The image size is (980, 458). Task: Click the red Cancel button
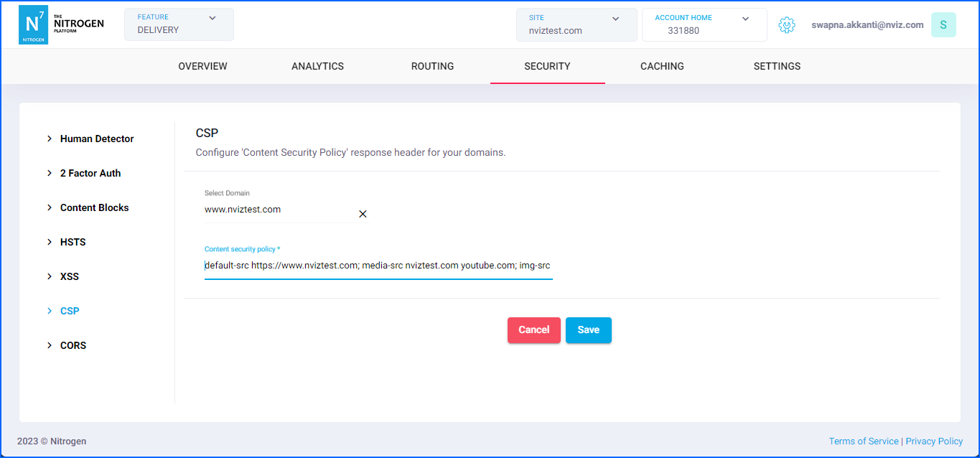pyautogui.click(x=533, y=330)
